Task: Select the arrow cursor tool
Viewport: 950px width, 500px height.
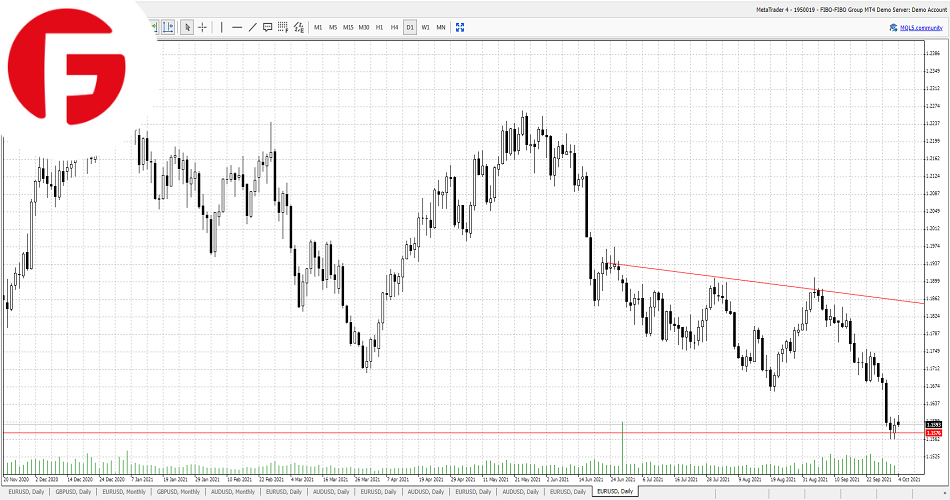Action: point(187,27)
